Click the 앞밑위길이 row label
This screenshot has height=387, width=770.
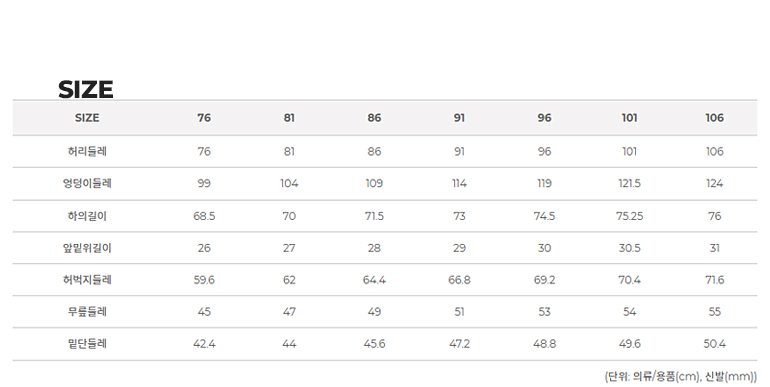point(87,248)
